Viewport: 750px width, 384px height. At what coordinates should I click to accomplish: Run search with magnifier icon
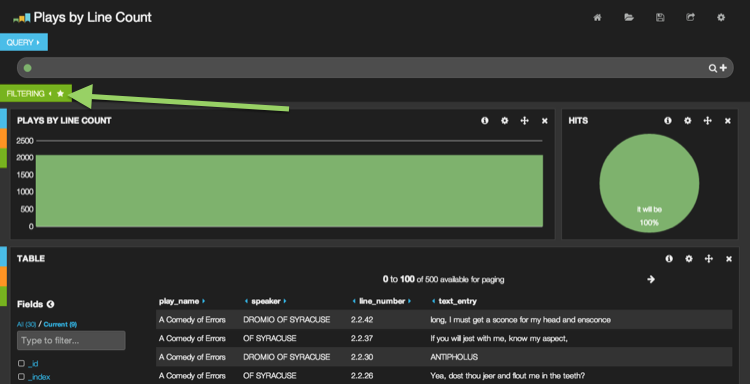pyautogui.click(x=713, y=68)
